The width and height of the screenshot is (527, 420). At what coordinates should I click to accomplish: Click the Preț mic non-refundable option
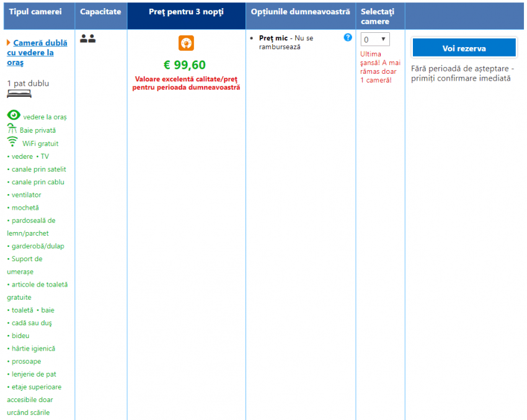tap(286, 42)
